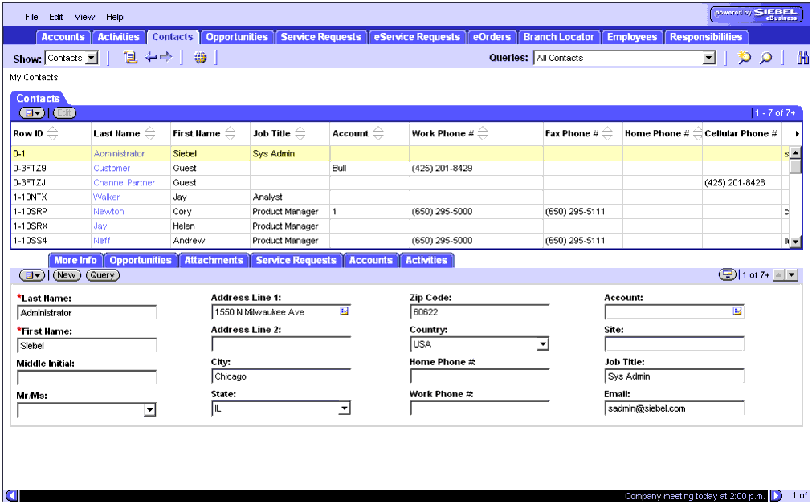
Task: Click the message bar left arrow icon
Action: [11, 496]
